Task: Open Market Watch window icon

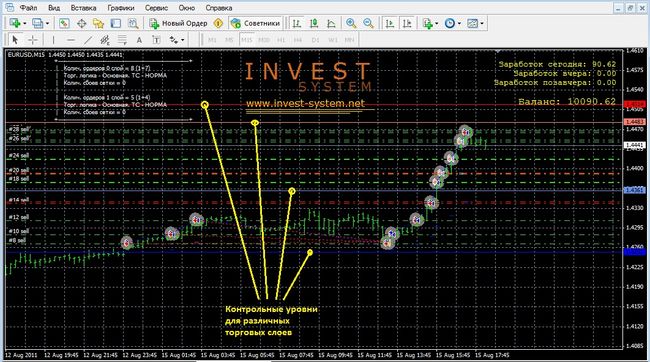Action: tap(63, 24)
